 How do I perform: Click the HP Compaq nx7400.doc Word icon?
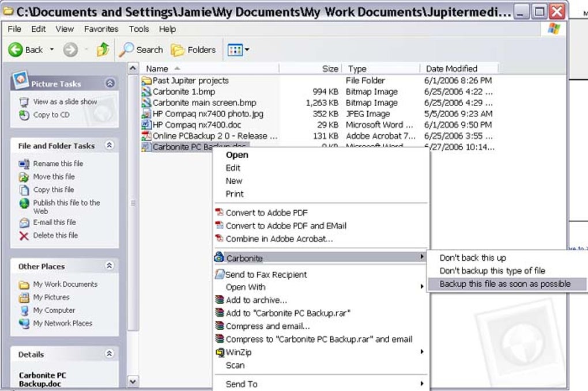[146, 125]
